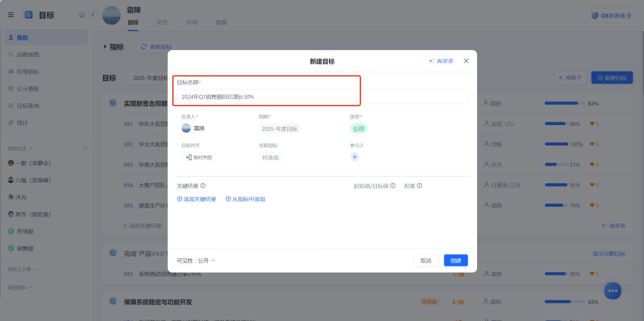Viewport: 644px width, 321px height.
Task: Click the target icon beside 完成"产品V4.0" objective
Action: 113,253
